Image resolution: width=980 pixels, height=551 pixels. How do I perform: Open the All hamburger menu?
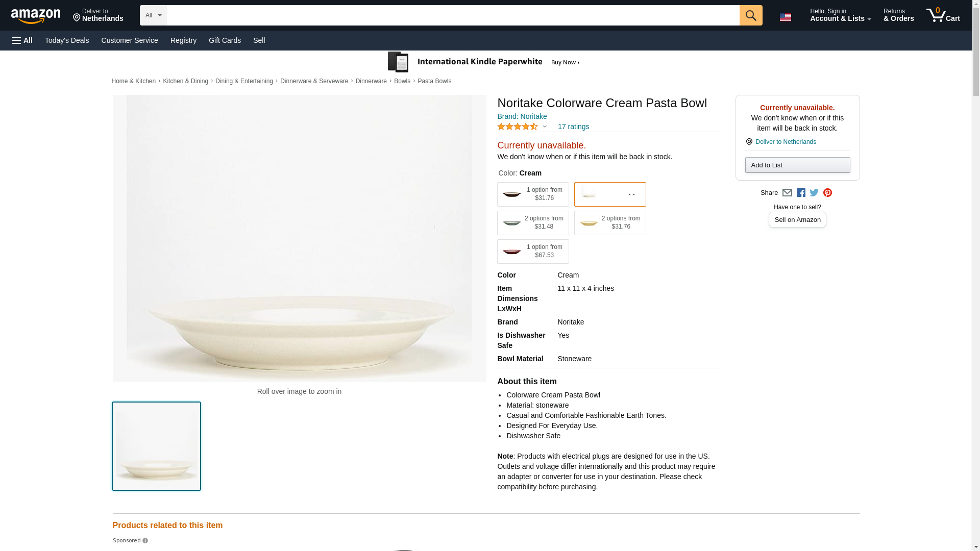22,40
